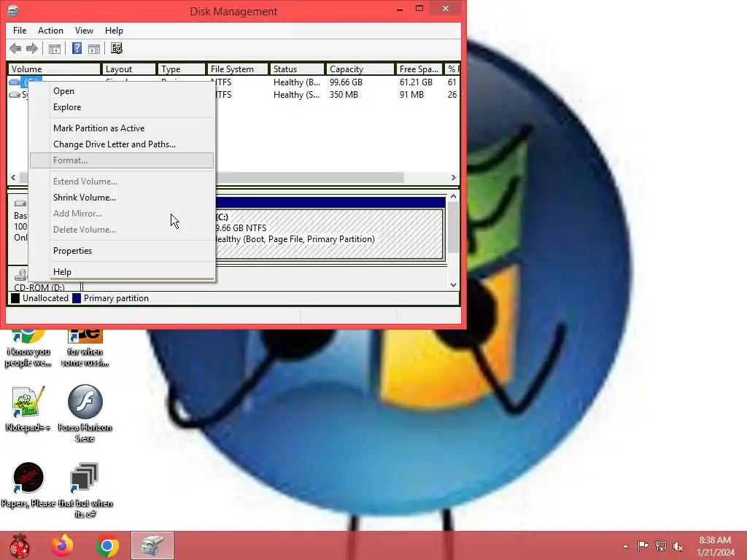Click the Status column header
The image size is (747, 560).
[x=297, y=69]
